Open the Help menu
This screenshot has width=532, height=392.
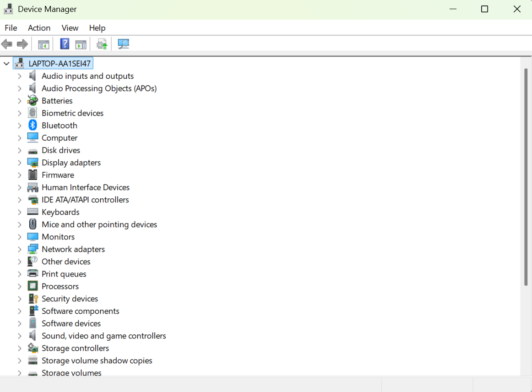coord(98,28)
